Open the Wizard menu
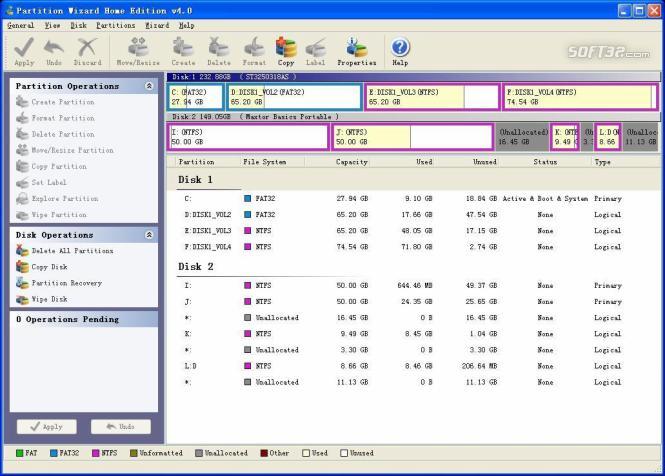Screen dimensions: 665x476 coord(157,25)
